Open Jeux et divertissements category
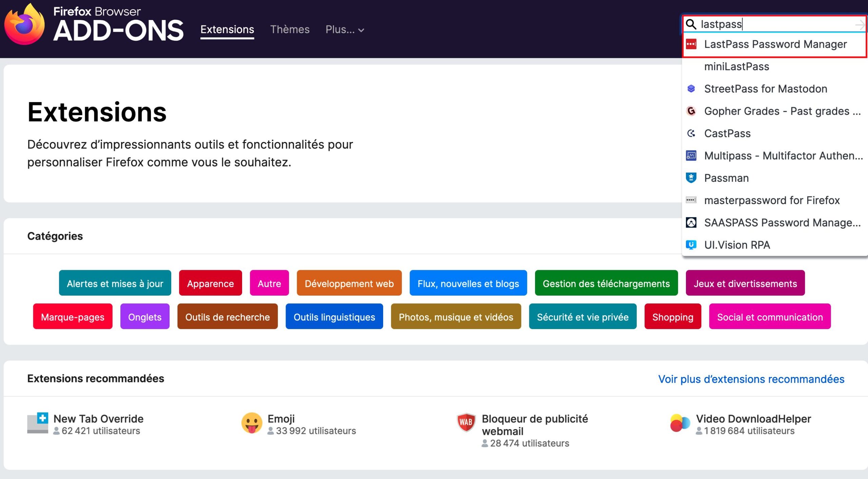This screenshot has width=868, height=479. tap(745, 283)
